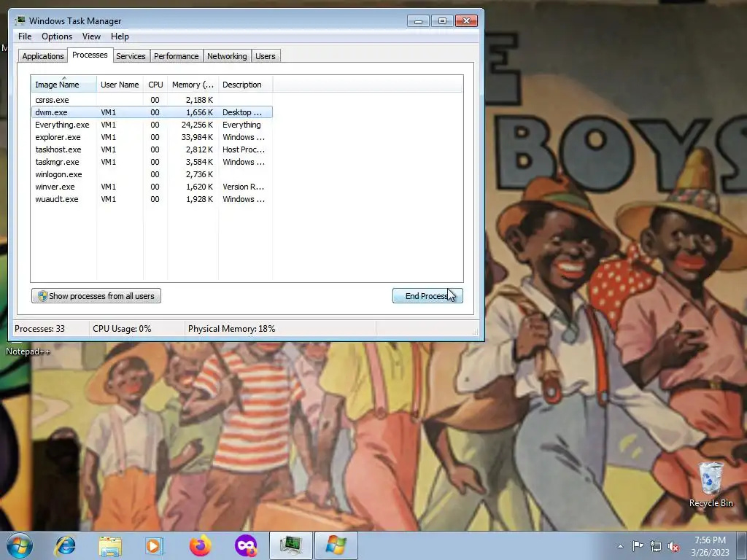Click Show Desktop strip at taskbar end

pos(742,546)
